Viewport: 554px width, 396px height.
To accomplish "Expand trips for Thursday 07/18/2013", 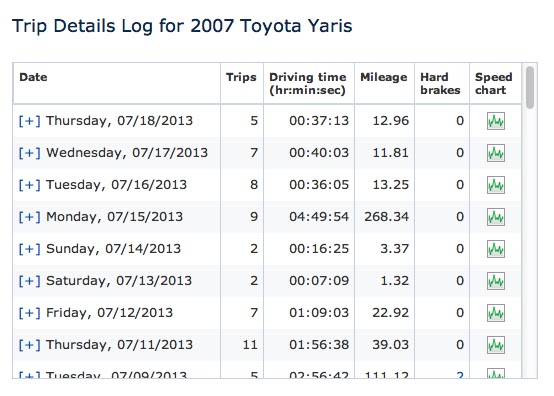I will (30, 121).
